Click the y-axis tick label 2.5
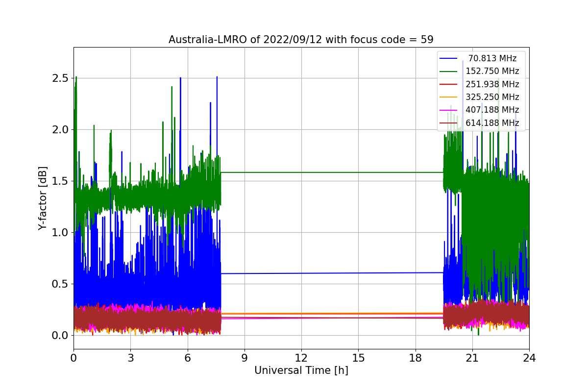The height and width of the screenshot is (392, 588). click(61, 78)
